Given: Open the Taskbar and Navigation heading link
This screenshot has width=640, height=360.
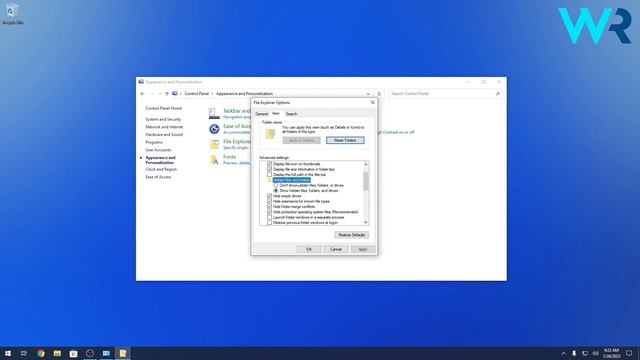Looking at the screenshot, I should 237,111.
